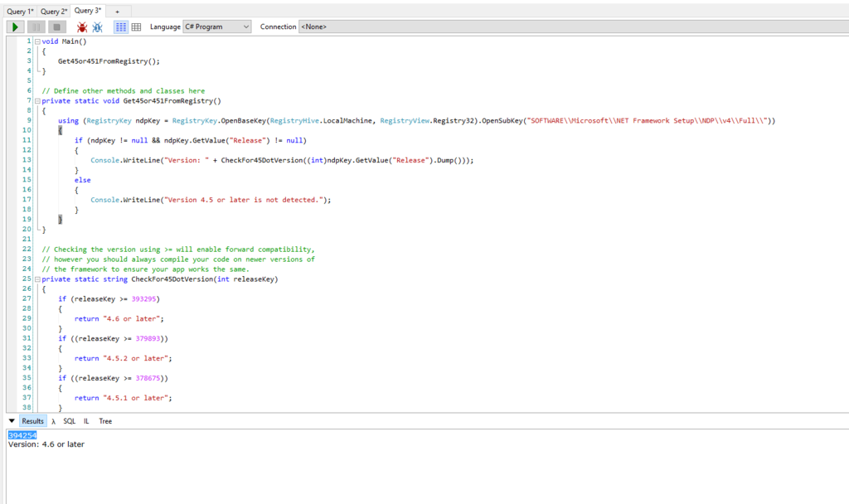Switch to the Query 2 tab
This screenshot has height=504, width=849.
pos(52,10)
